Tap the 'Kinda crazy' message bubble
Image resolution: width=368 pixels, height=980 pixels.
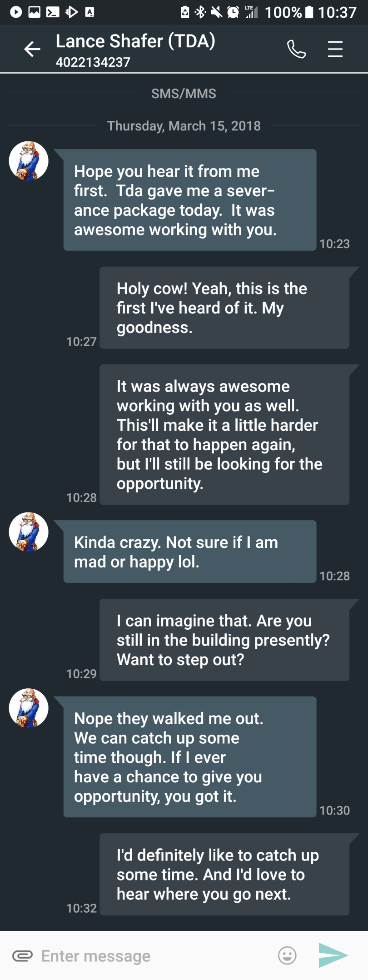[x=189, y=552]
